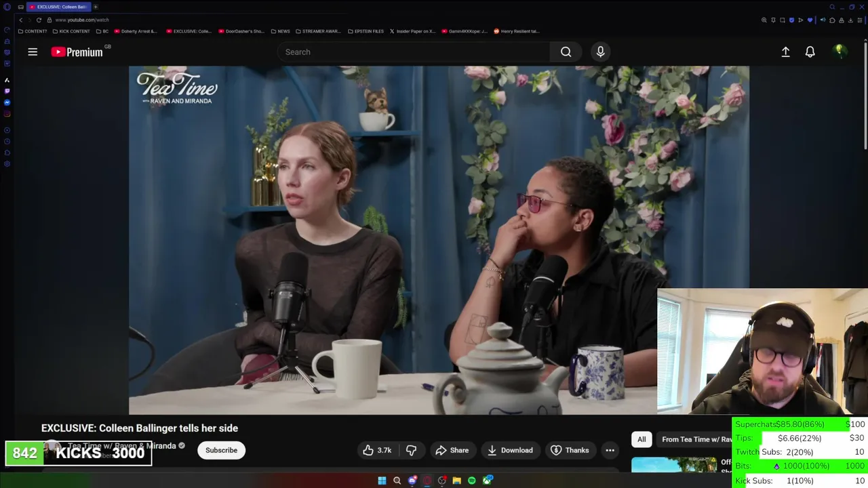
Task: Open the CONTENT? bookmarks folder
Action: (x=33, y=31)
